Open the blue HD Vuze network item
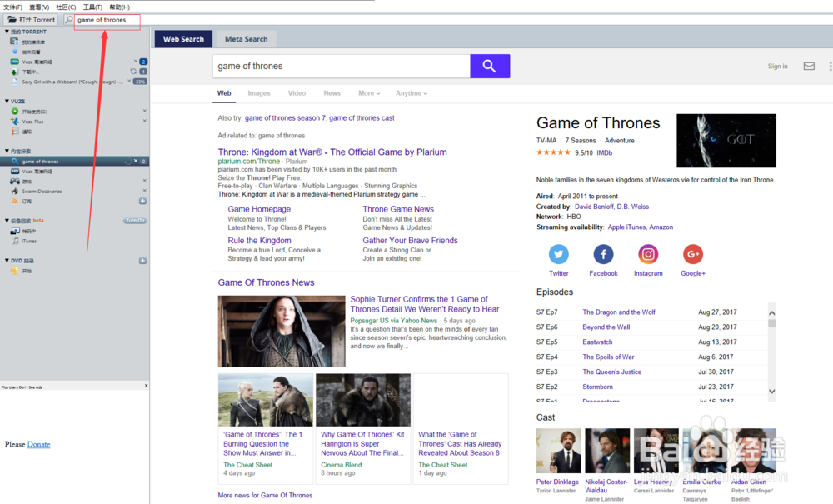Screen dimensions: 833x504 pos(32,172)
